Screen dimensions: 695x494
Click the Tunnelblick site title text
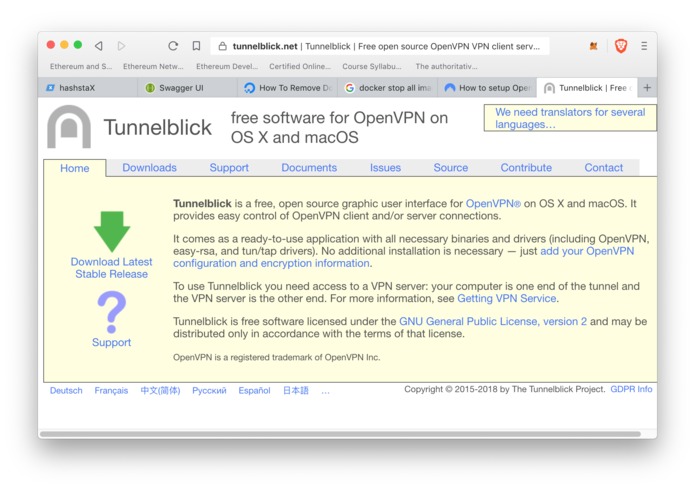point(158,127)
